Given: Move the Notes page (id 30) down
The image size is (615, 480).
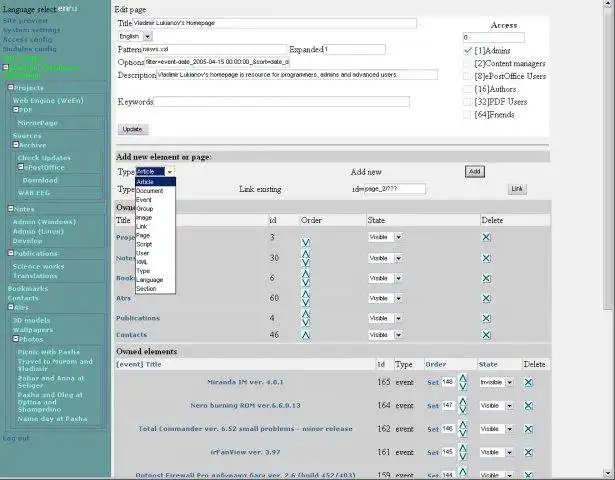Looking at the screenshot, I should click(x=306, y=263).
